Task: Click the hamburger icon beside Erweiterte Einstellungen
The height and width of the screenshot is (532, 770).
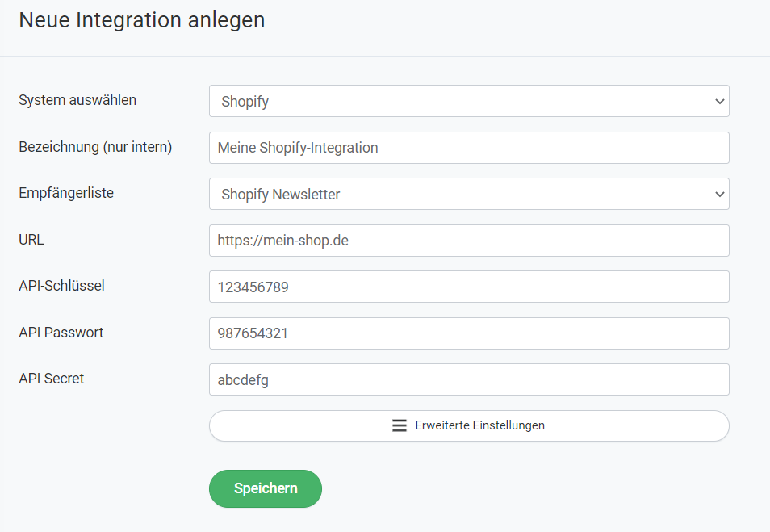Action: click(x=399, y=425)
